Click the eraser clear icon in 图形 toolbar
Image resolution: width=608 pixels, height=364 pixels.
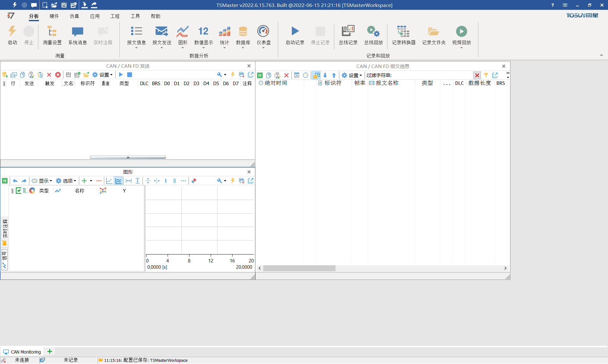194,181
